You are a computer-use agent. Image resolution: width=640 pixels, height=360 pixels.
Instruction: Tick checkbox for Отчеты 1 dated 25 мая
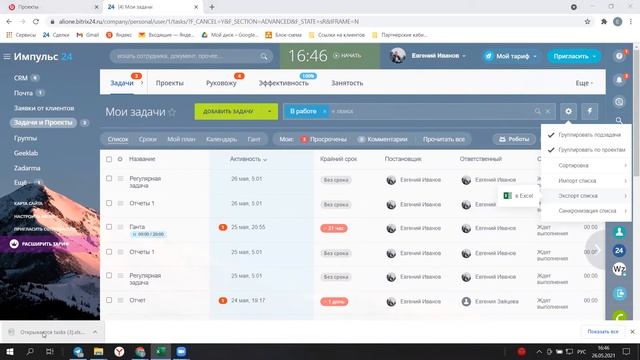(109, 252)
